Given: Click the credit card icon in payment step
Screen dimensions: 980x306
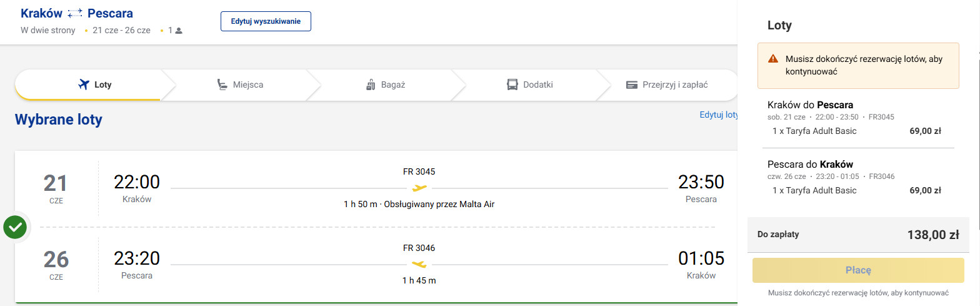Looking at the screenshot, I should click(x=632, y=85).
